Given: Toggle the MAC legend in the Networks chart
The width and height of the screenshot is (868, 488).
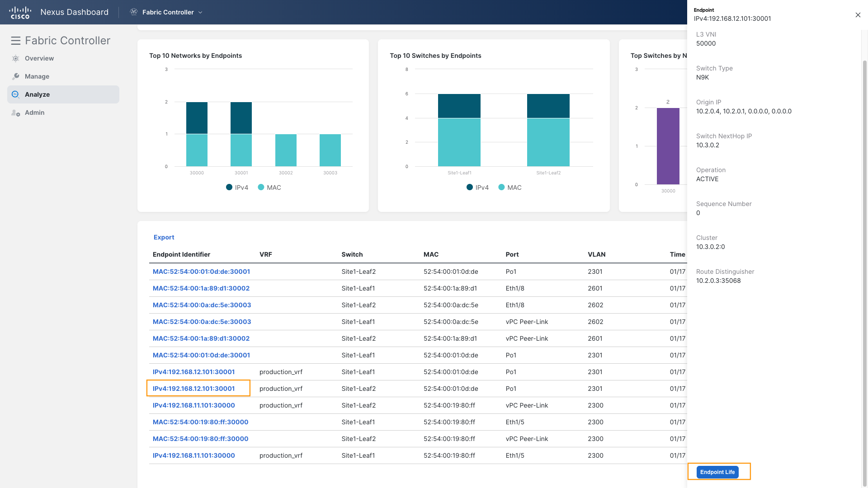Looking at the screenshot, I should tap(269, 188).
